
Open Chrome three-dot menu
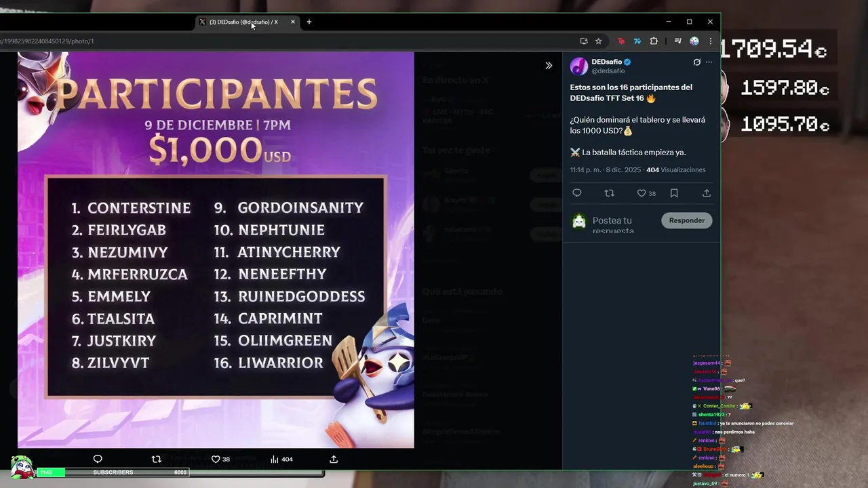point(710,41)
